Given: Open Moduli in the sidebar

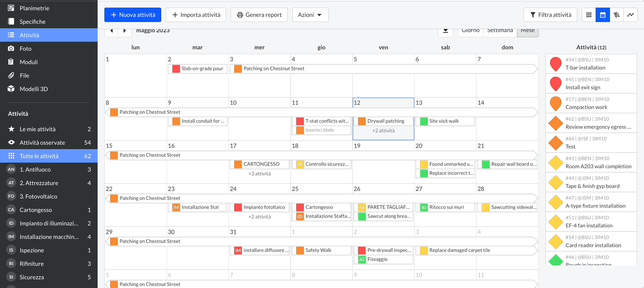Looking at the screenshot, I should tap(49, 62).
